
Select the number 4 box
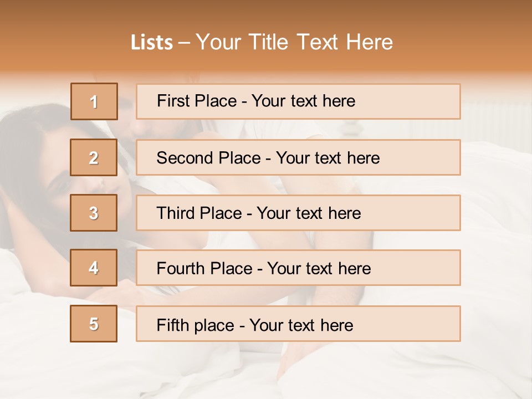[94, 268]
